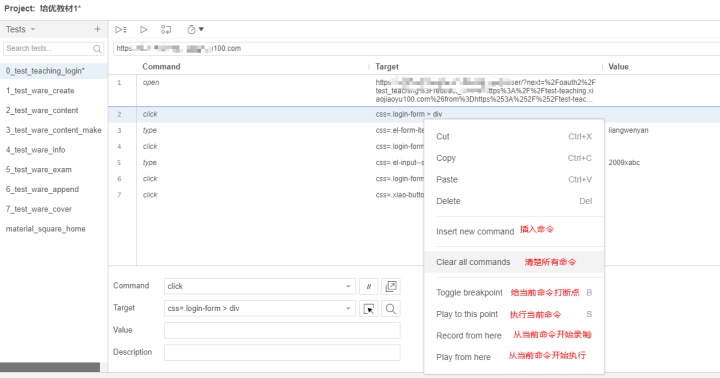Click value cell 2009xabc

click(624, 163)
